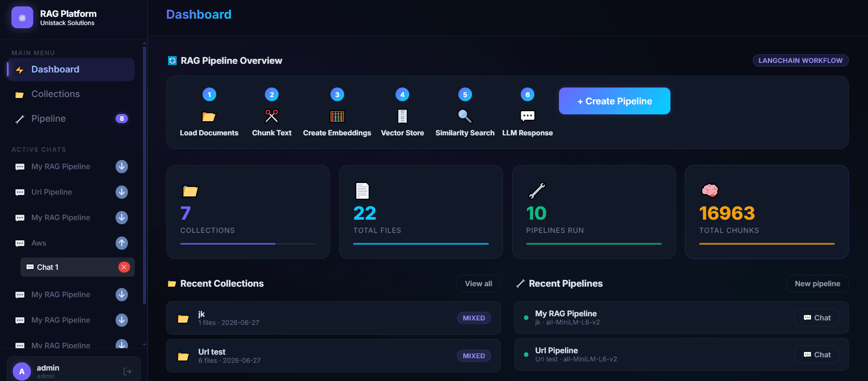Click the 10 Pipelines Run value
This screenshot has width=868, height=381.
(x=536, y=213)
